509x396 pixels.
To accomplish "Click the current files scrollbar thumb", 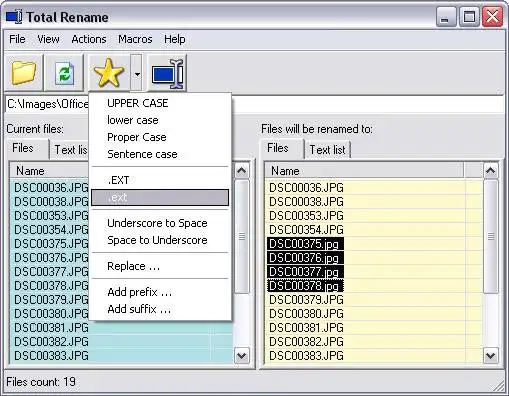I will [x=242, y=237].
